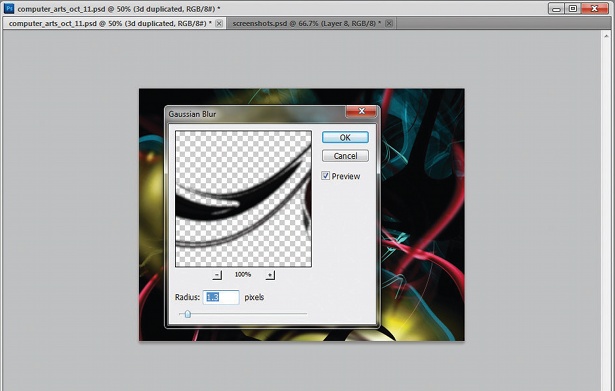The width and height of the screenshot is (615, 391).
Task: Click the Gaussian Blur title bar text
Action: coord(192,114)
